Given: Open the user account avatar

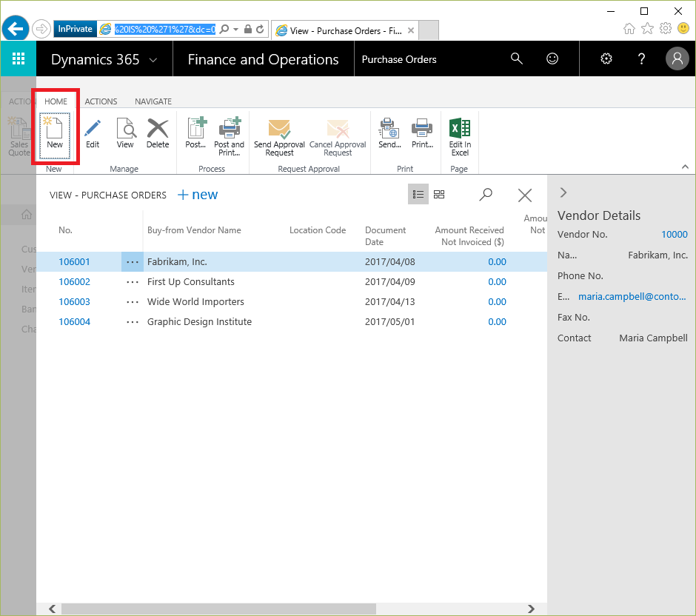Looking at the screenshot, I should coord(677,58).
